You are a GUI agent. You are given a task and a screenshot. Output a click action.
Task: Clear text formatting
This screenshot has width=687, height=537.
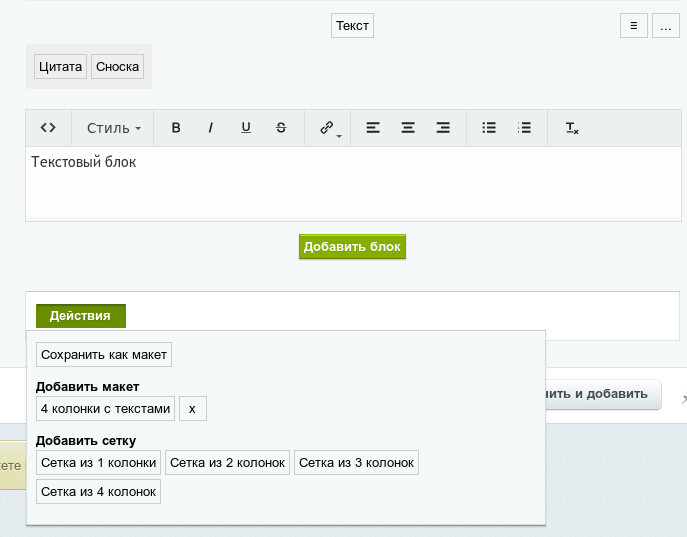[x=572, y=128]
